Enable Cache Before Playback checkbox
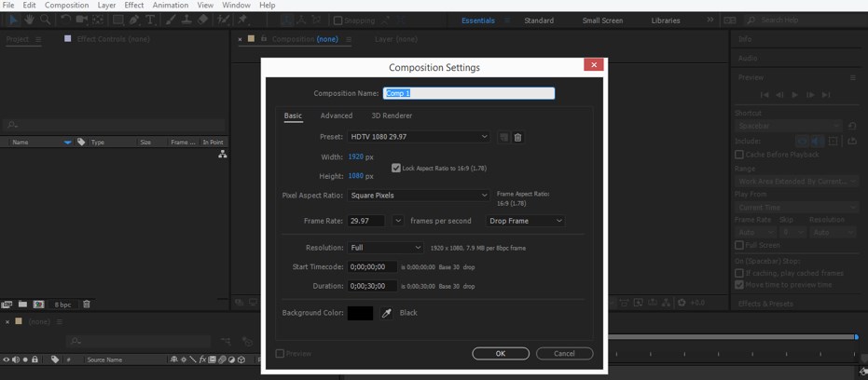 point(739,155)
